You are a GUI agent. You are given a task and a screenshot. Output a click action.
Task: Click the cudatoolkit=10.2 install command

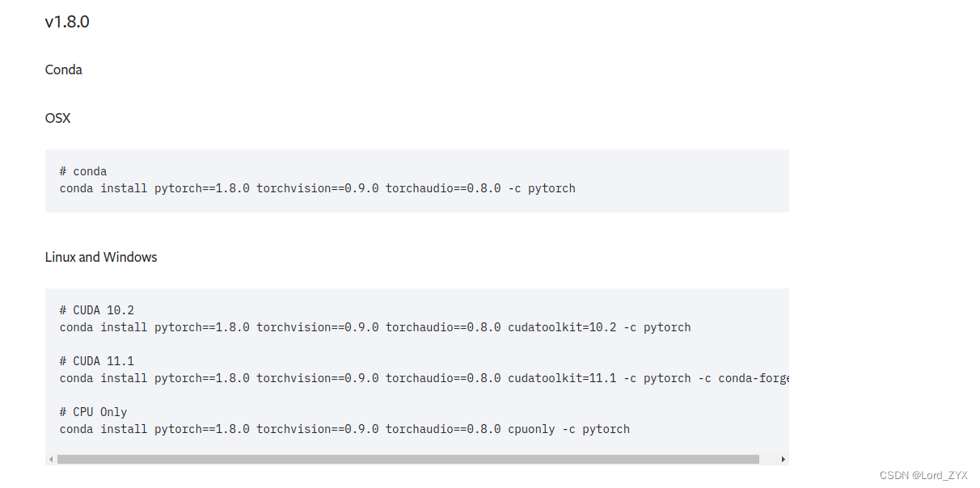pyautogui.click(x=375, y=327)
